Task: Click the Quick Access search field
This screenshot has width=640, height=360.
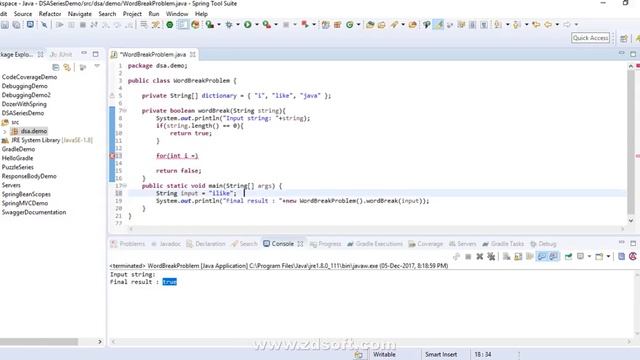Action: click(x=590, y=38)
